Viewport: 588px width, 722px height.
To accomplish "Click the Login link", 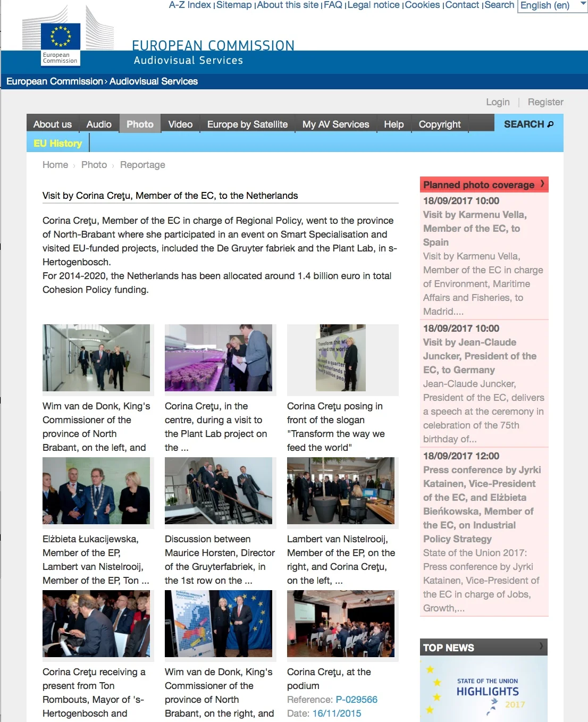I will 498,102.
